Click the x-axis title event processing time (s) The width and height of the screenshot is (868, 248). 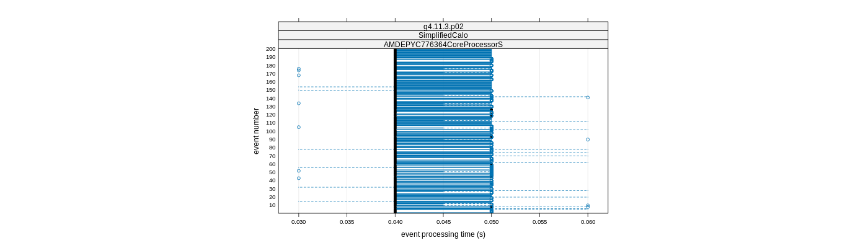(443, 234)
